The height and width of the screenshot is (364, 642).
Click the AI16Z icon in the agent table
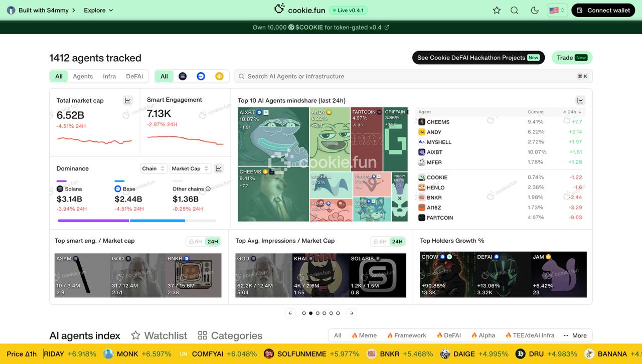click(422, 208)
